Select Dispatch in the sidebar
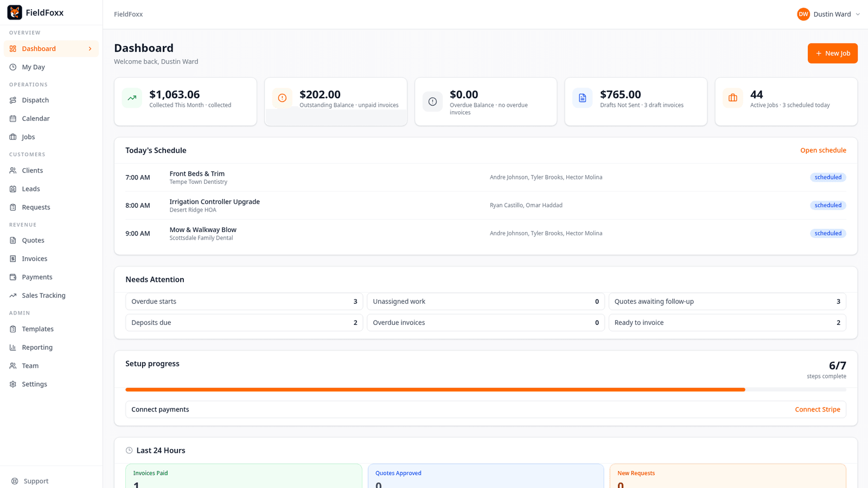This screenshot has height=488, width=868. pyautogui.click(x=51, y=100)
